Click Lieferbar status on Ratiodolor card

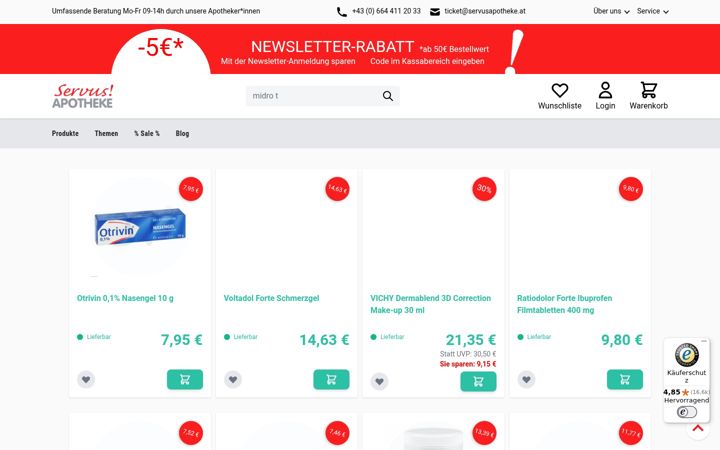coord(534,337)
